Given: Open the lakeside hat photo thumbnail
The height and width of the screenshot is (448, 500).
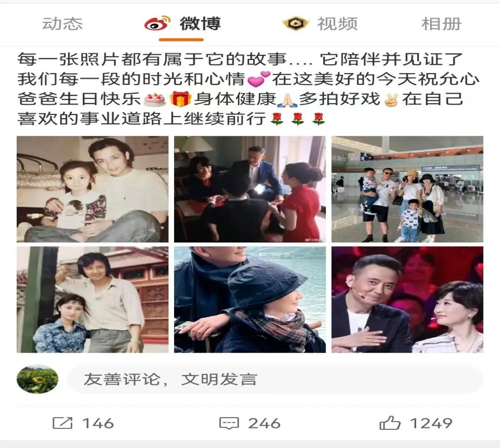Looking at the screenshot, I should coord(250,300).
